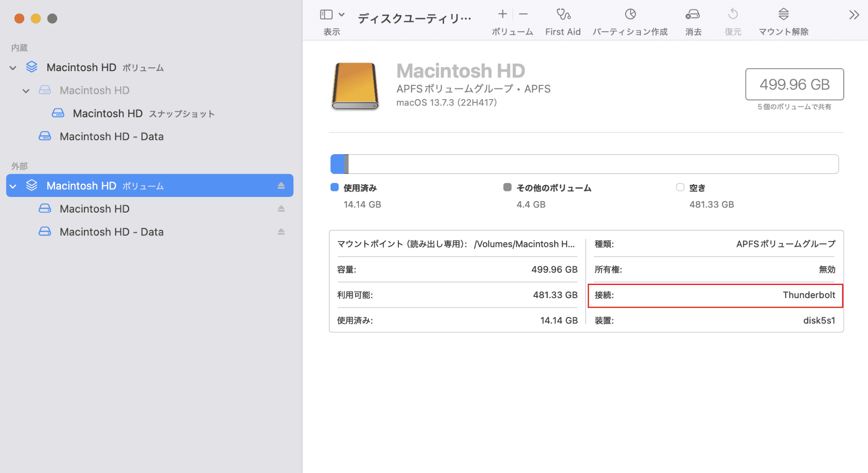Eject the external Macintosh HD volume group

pos(281,185)
